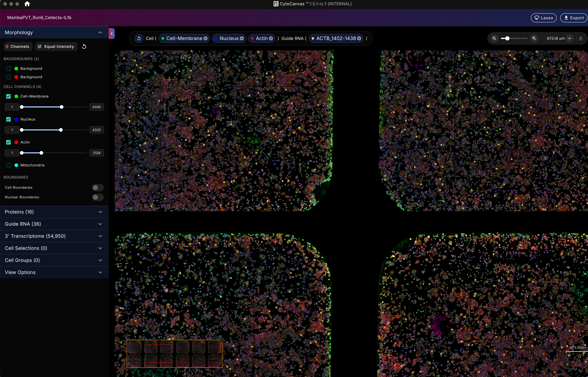Viewport: 588px width, 377px height.
Task: Go to the Home icon
Action: pyautogui.click(x=27, y=4)
